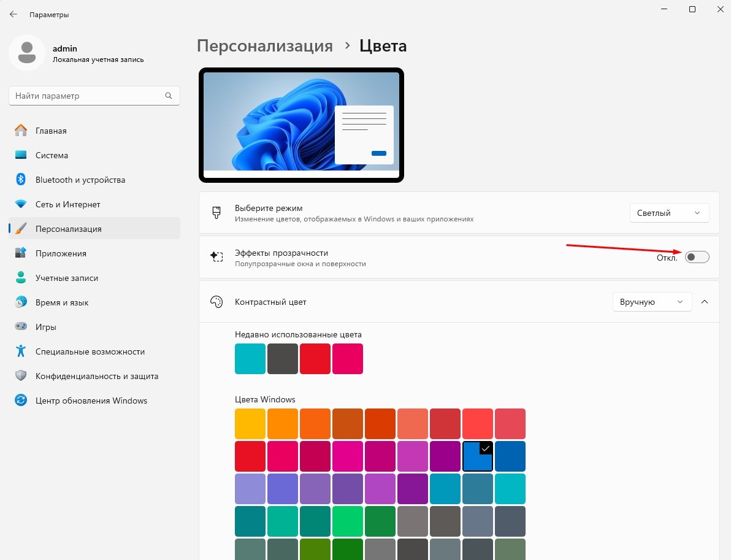This screenshot has width=731, height=560.
Task: Click the Цвета Windows heading
Action: pyautogui.click(x=266, y=399)
